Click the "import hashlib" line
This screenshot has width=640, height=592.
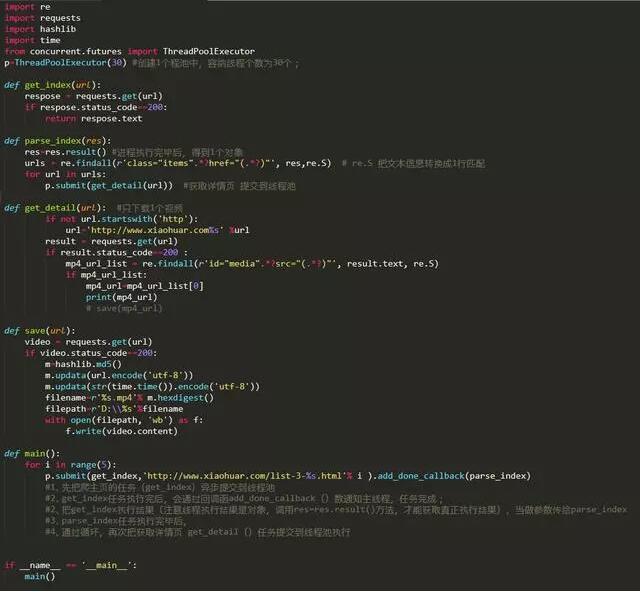tap(40, 29)
